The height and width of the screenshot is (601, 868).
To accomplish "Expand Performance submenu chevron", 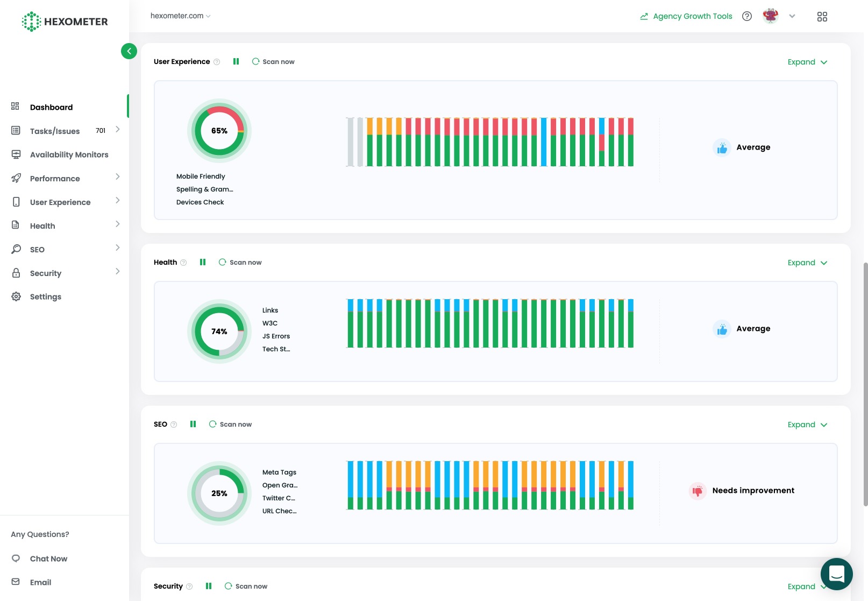I will click(x=117, y=177).
